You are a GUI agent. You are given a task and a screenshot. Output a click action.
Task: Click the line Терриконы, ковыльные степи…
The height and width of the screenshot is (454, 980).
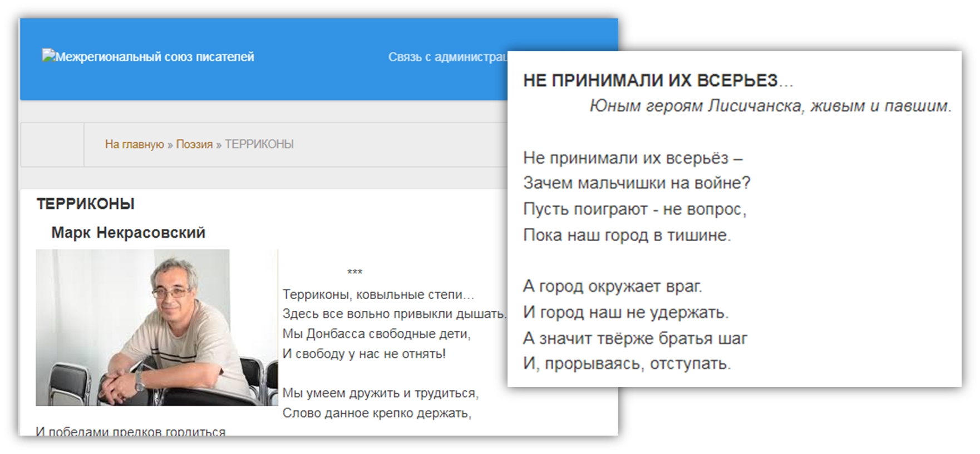tap(378, 294)
